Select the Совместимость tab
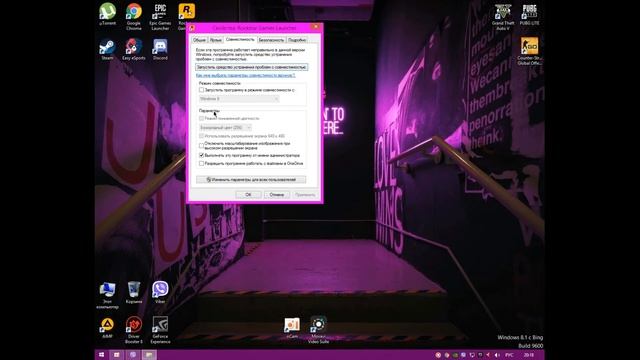640x360 pixels. [240, 39]
